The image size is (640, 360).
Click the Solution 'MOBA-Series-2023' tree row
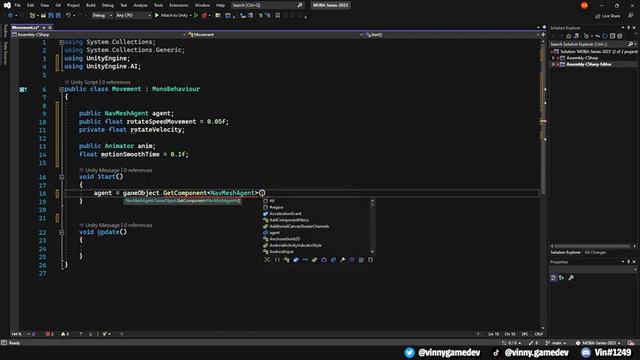pyautogui.click(x=594, y=51)
